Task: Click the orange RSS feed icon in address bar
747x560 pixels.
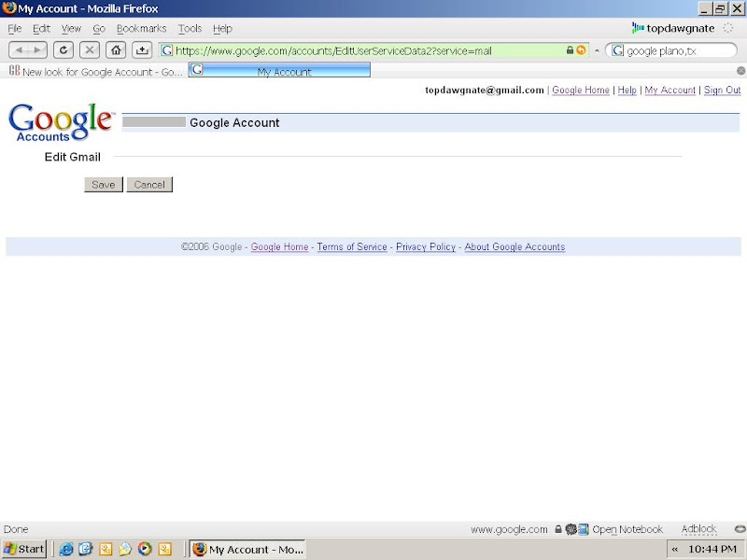Action: click(x=581, y=50)
